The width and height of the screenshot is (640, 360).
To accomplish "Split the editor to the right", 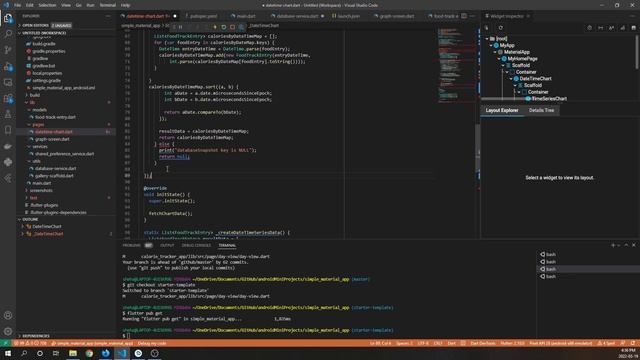I will coord(464,16).
